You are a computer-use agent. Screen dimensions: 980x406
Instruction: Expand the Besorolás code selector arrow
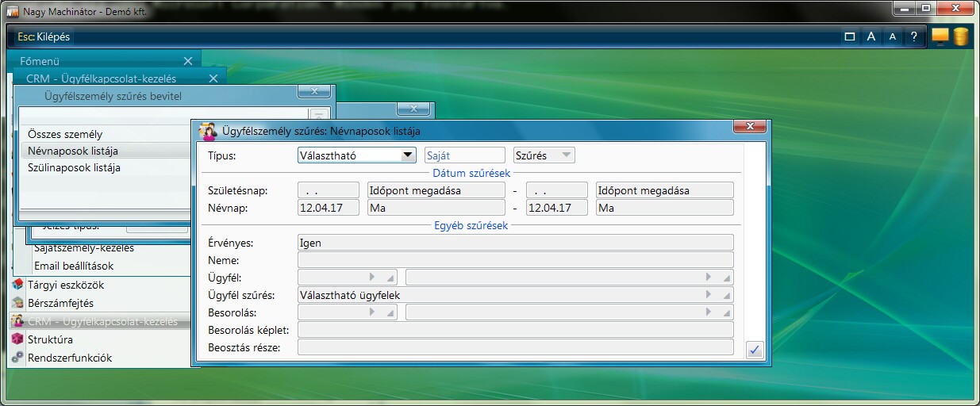coord(371,312)
